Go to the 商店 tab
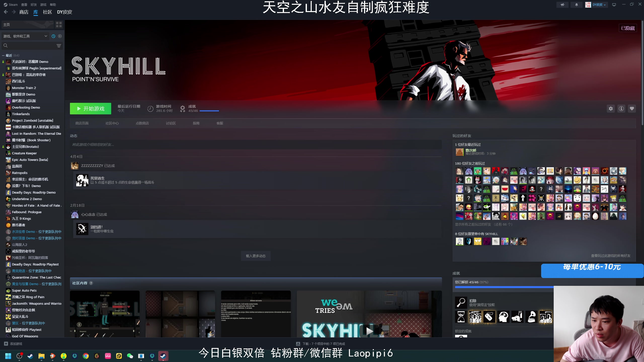 click(x=24, y=12)
